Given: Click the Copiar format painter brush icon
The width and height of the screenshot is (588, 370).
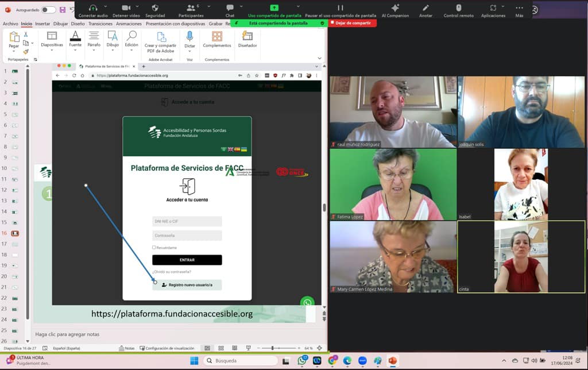Looking at the screenshot, I should pyautogui.click(x=26, y=52).
